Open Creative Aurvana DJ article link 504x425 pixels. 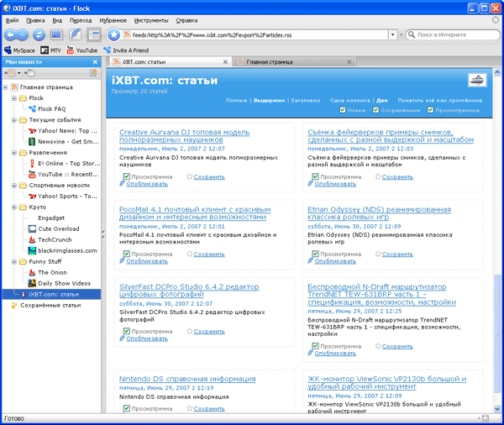click(x=184, y=136)
